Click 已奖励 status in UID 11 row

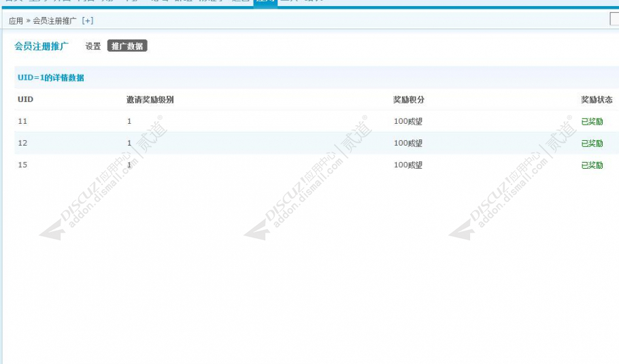coord(592,122)
